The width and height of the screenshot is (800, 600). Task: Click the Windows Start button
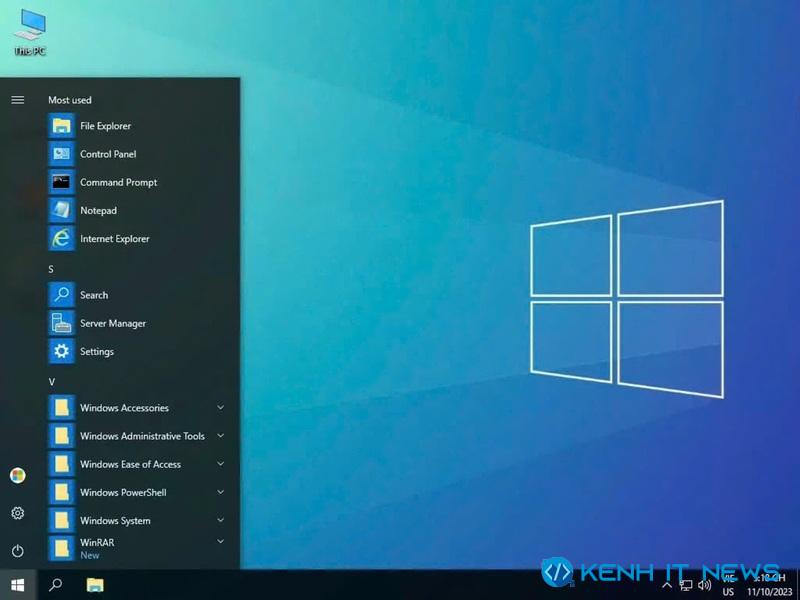18,585
